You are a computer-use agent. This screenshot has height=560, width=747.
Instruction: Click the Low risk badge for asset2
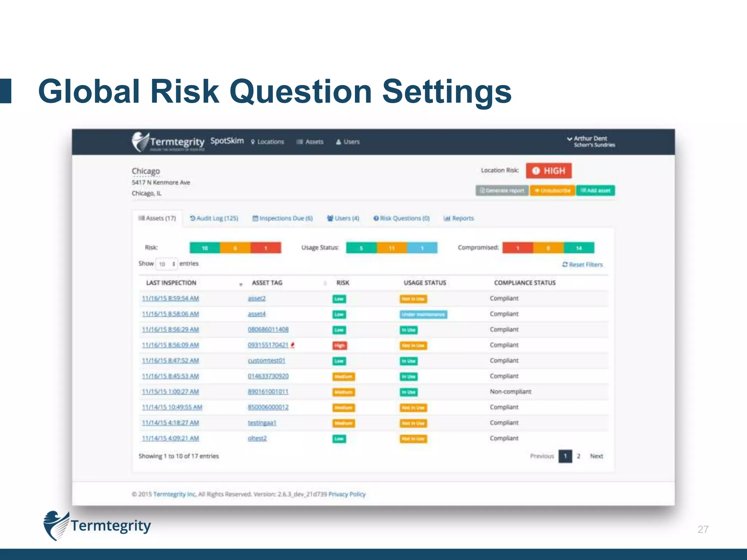pyautogui.click(x=339, y=299)
